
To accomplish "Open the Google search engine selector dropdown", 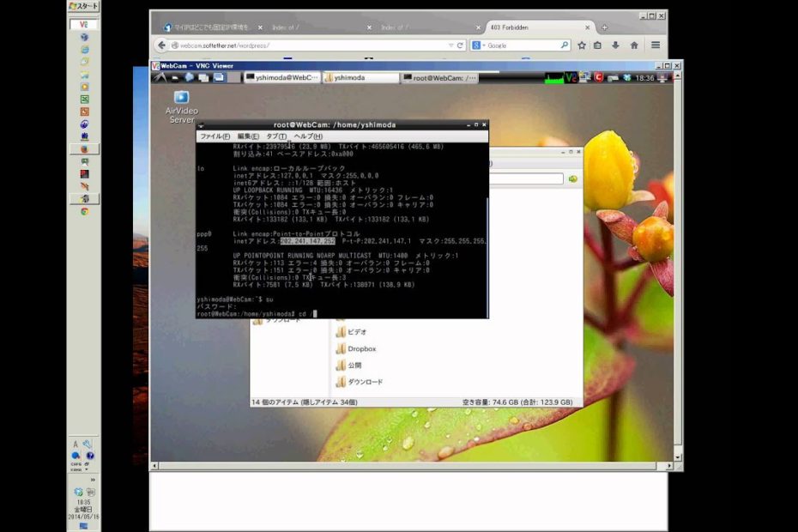I will [479, 45].
